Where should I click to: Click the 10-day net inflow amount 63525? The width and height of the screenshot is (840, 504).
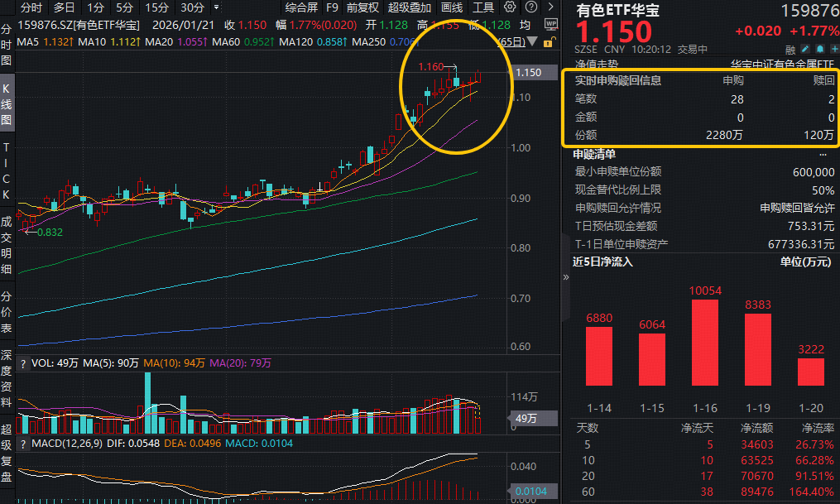[x=757, y=461]
